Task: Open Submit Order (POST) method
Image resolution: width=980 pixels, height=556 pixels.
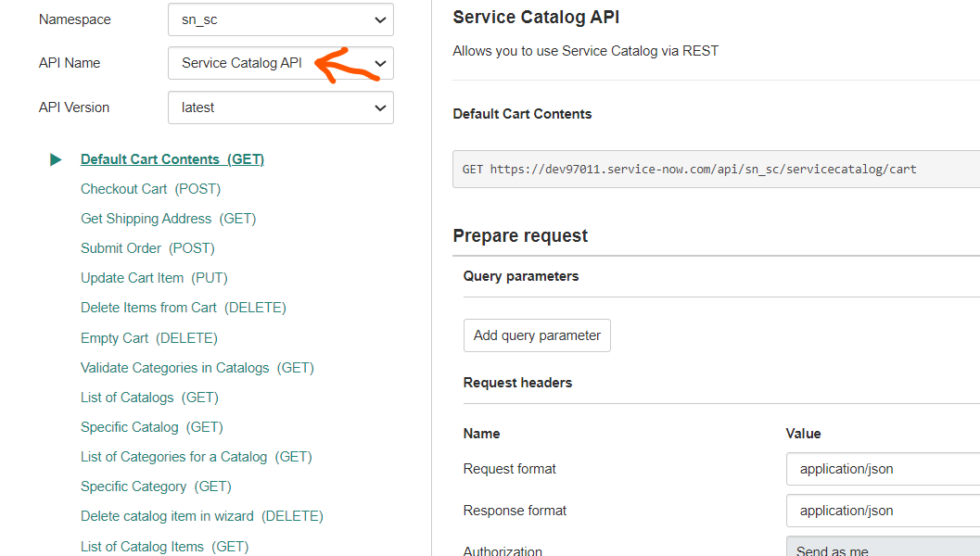Action: [147, 248]
